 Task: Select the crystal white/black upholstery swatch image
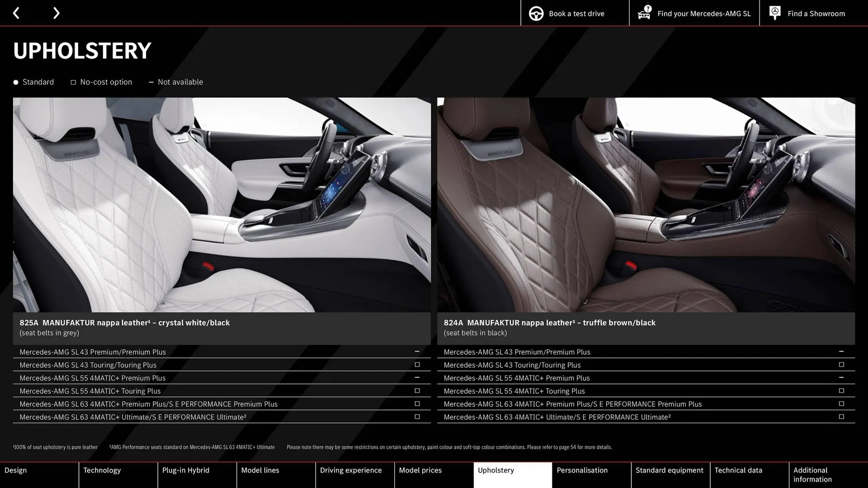222,206
